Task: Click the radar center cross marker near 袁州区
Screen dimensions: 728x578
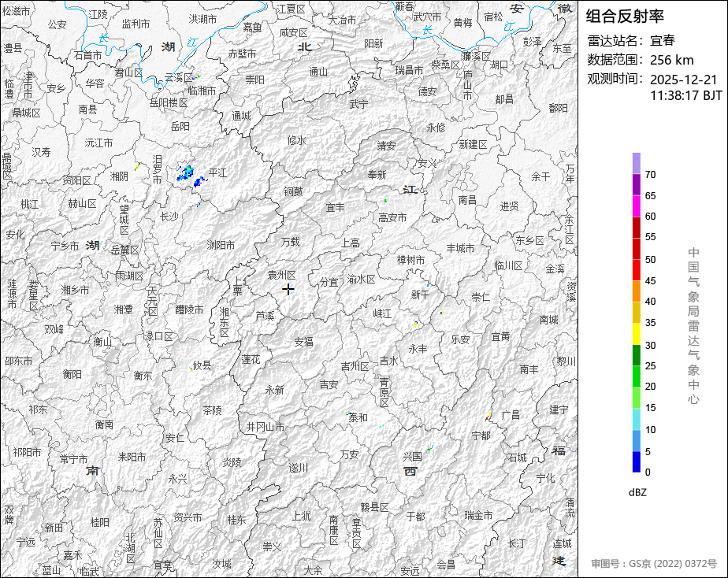Action: click(x=288, y=290)
